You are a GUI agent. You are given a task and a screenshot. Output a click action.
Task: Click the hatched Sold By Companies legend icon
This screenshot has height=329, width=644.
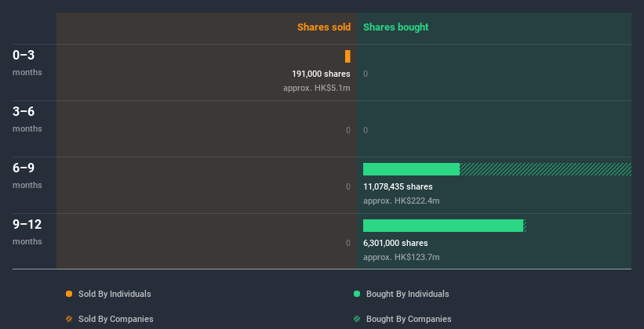(x=69, y=319)
